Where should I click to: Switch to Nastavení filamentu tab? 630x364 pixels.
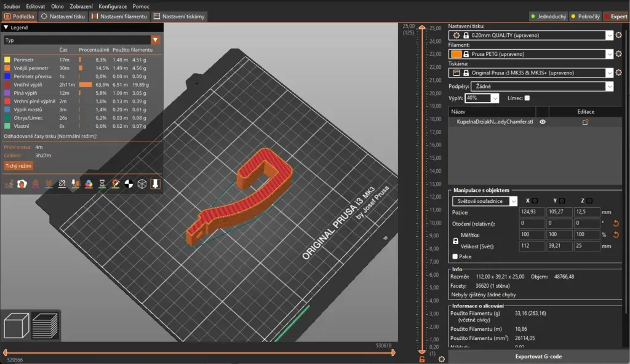(x=119, y=17)
